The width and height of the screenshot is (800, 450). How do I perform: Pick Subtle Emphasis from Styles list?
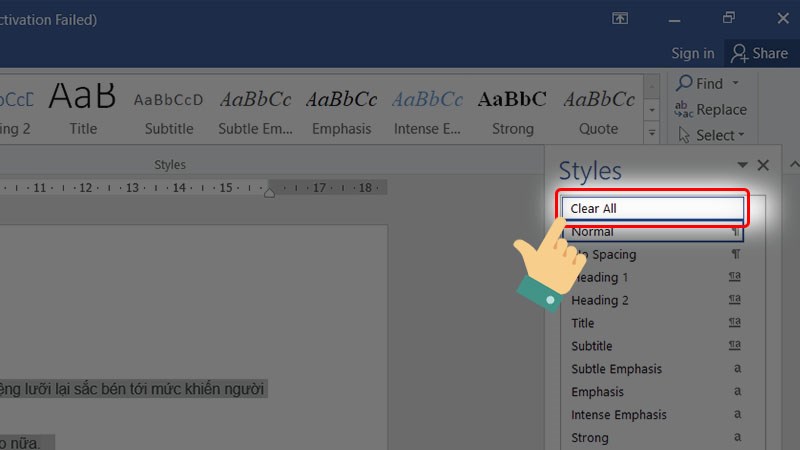coord(616,369)
